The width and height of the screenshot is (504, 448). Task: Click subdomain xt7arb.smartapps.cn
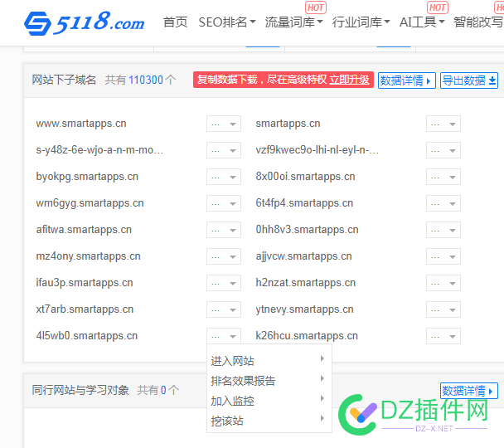(x=85, y=309)
